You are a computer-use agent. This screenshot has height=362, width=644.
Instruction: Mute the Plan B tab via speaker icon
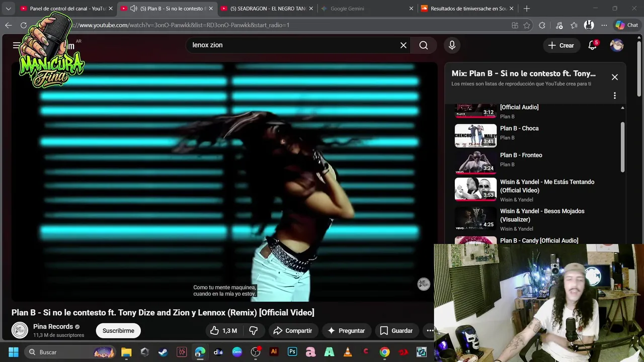coord(133,9)
